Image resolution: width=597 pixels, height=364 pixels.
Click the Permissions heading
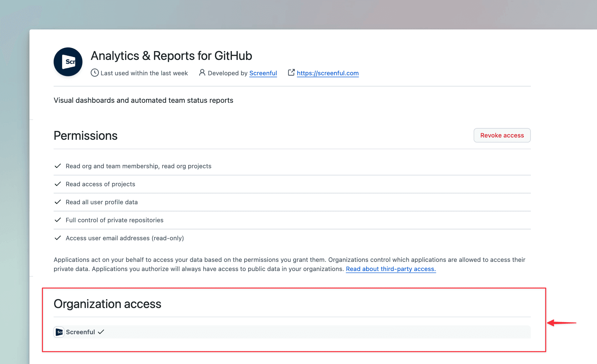point(85,136)
